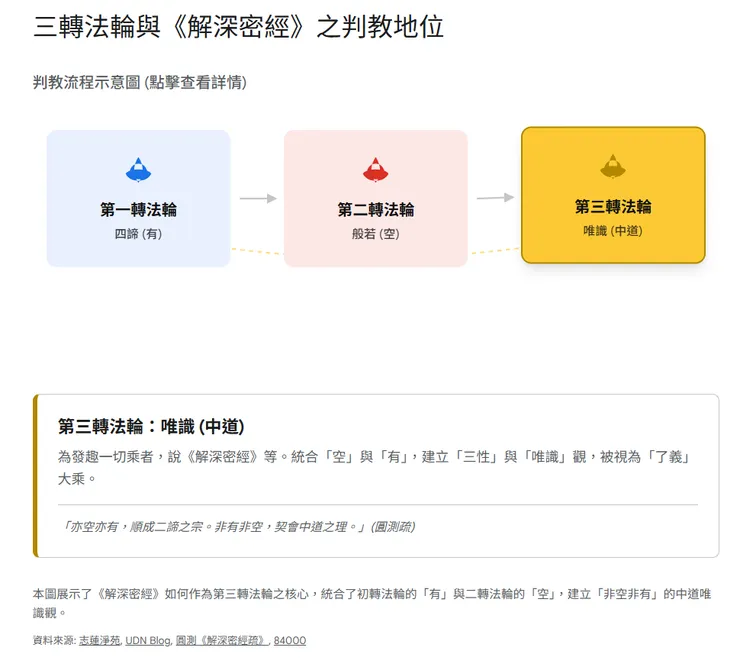
Task: Click the caption starting 本圖展示了
Action: [x=372, y=603]
